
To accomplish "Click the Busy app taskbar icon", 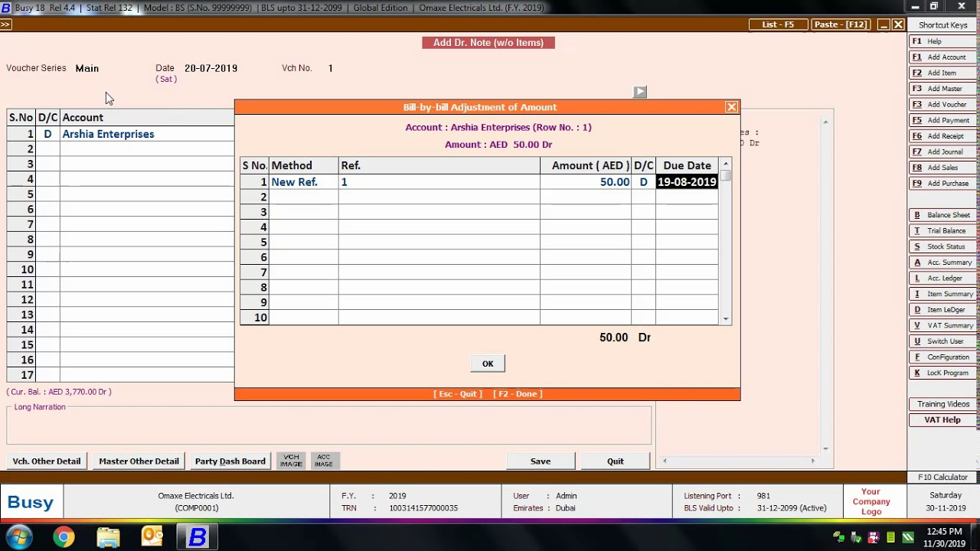I will 198,537.
